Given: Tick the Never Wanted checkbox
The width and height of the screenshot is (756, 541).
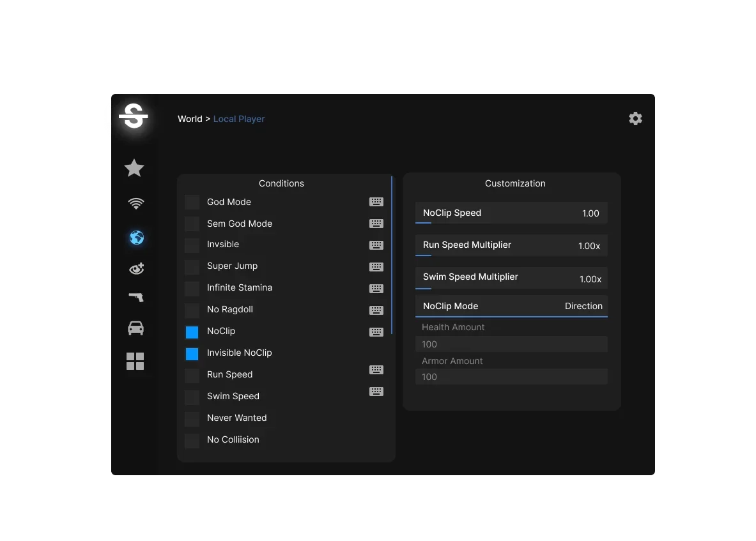Looking at the screenshot, I should [192, 418].
